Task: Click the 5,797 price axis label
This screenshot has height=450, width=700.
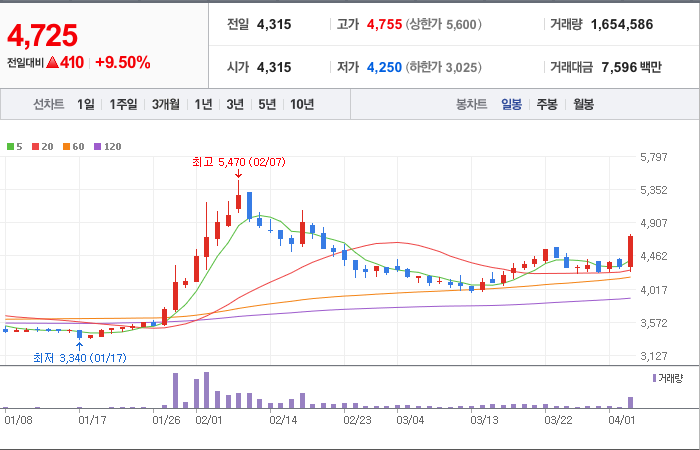Action: pos(654,157)
